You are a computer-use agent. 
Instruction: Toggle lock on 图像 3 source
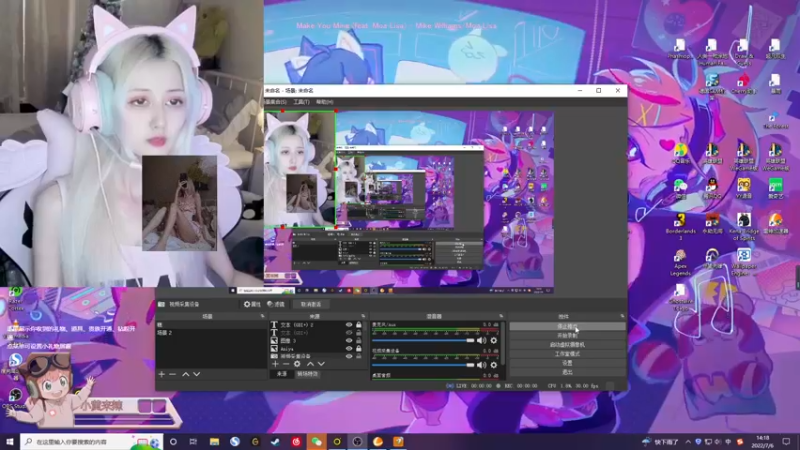pyautogui.click(x=359, y=340)
